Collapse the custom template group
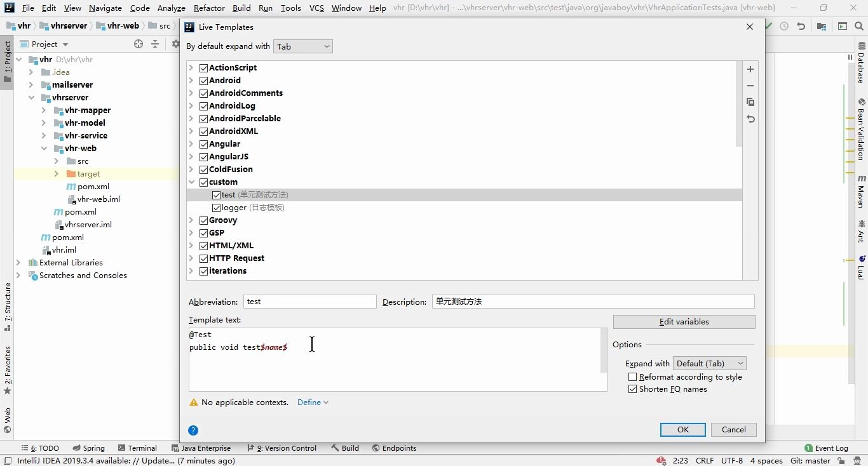Viewport: 868px width, 466px height. [191, 182]
